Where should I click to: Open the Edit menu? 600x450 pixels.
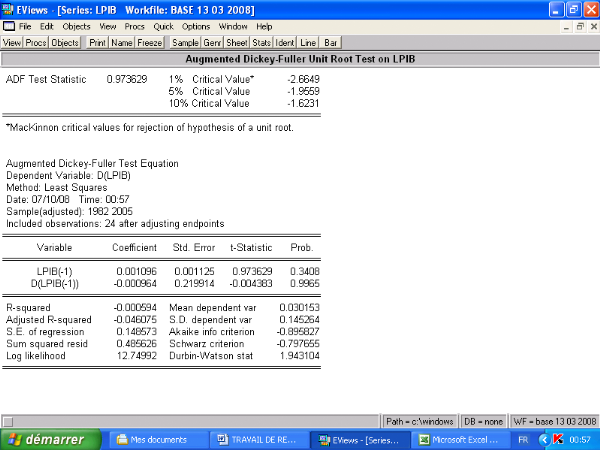pos(46,26)
